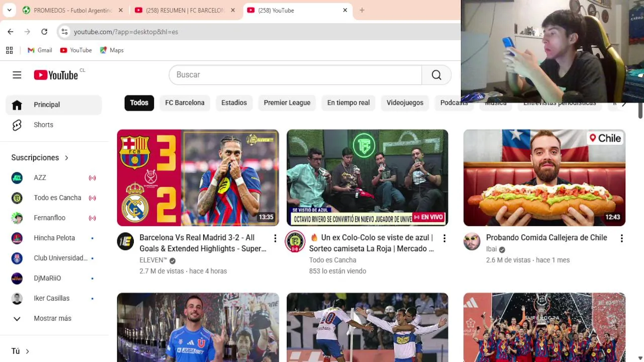Open the Todo es Cancha live stream thumbnail
This screenshot has width=644, height=362.
click(x=367, y=178)
